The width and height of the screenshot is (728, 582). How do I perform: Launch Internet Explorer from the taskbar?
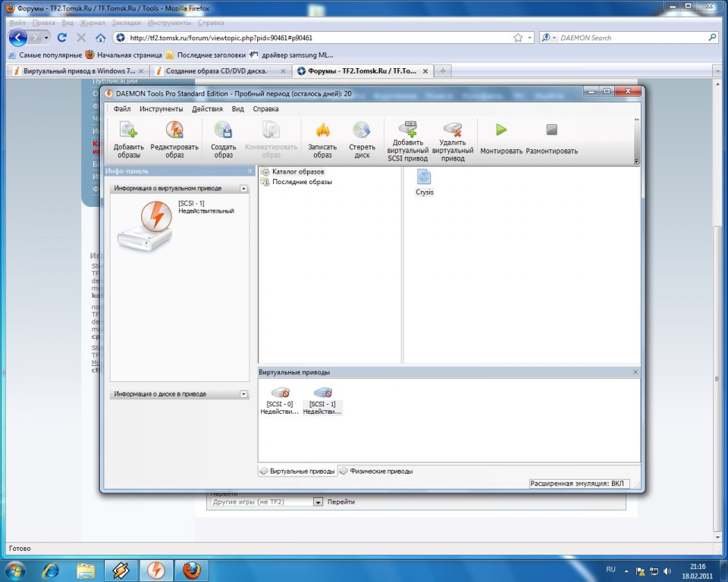[x=51, y=570]
